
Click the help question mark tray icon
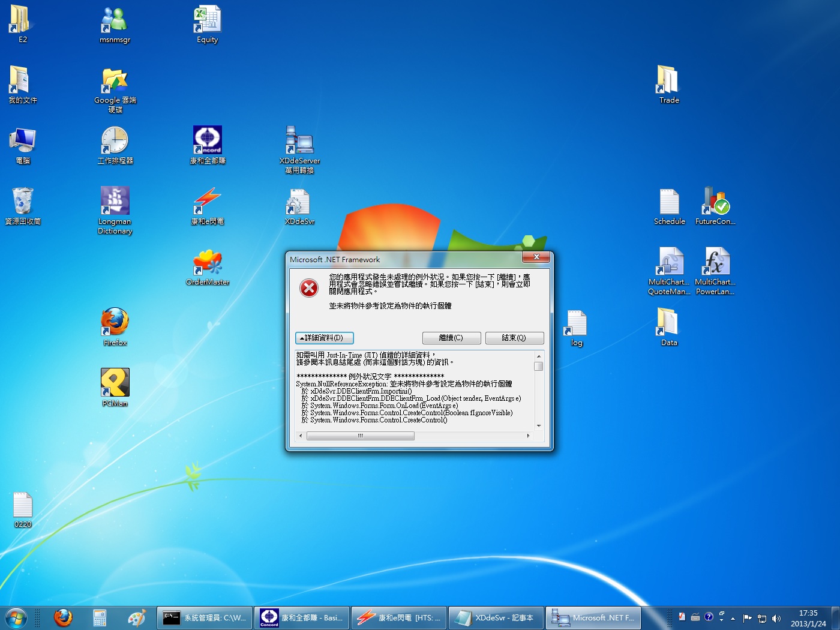(709, 616)
